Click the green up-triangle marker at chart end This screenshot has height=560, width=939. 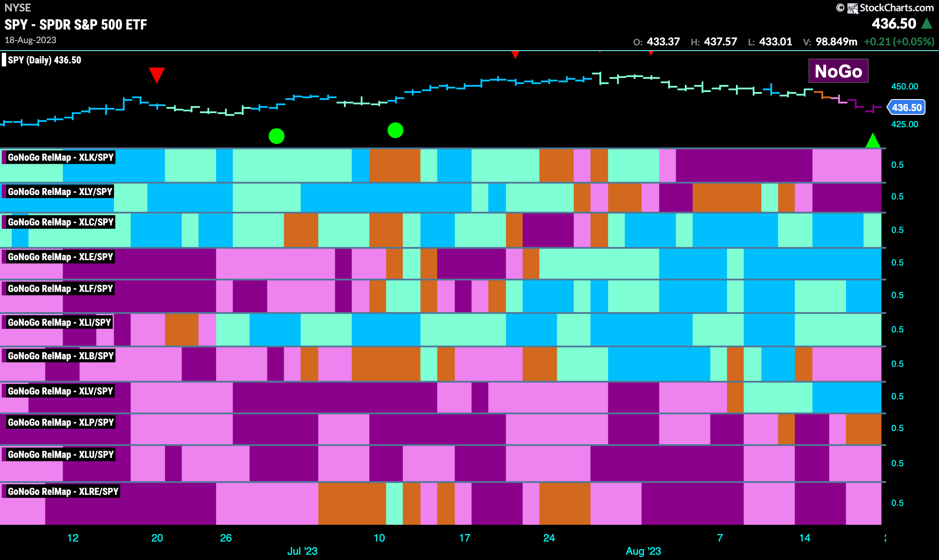[872, 140]
